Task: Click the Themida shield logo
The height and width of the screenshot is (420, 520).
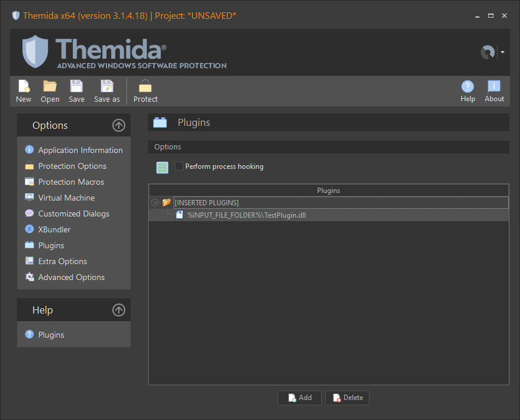Action: tap(35, 51)
